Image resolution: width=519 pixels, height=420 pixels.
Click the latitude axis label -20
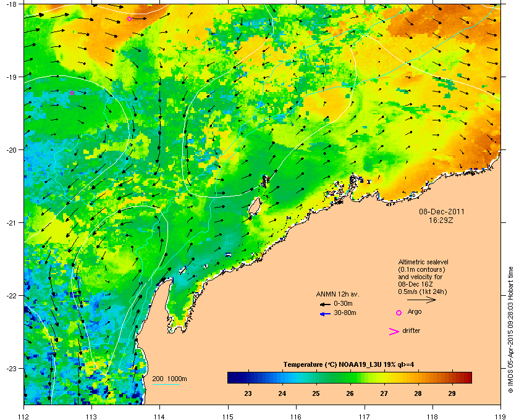click(11, 150)
